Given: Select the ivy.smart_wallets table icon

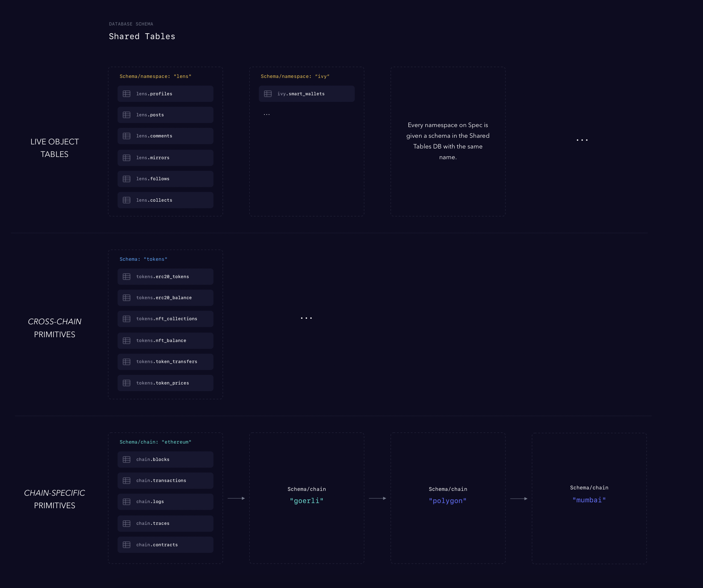Looking at the screenshot, I should [268, 93].
